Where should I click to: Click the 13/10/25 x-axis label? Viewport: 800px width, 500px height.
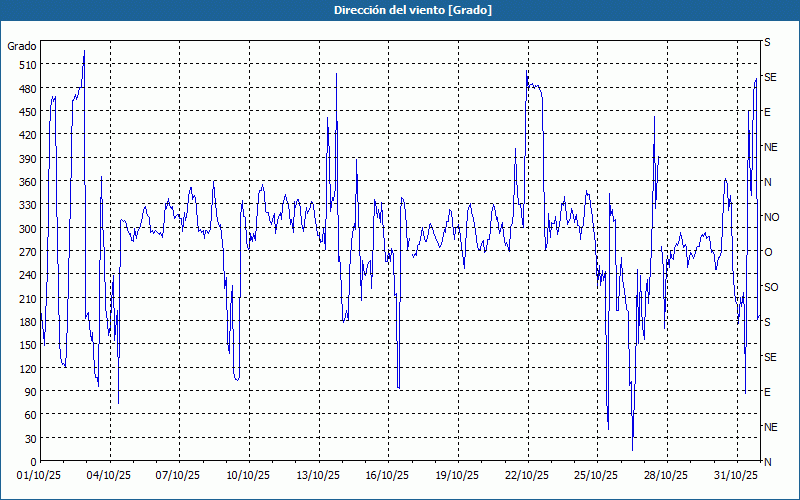coord(318,475)
